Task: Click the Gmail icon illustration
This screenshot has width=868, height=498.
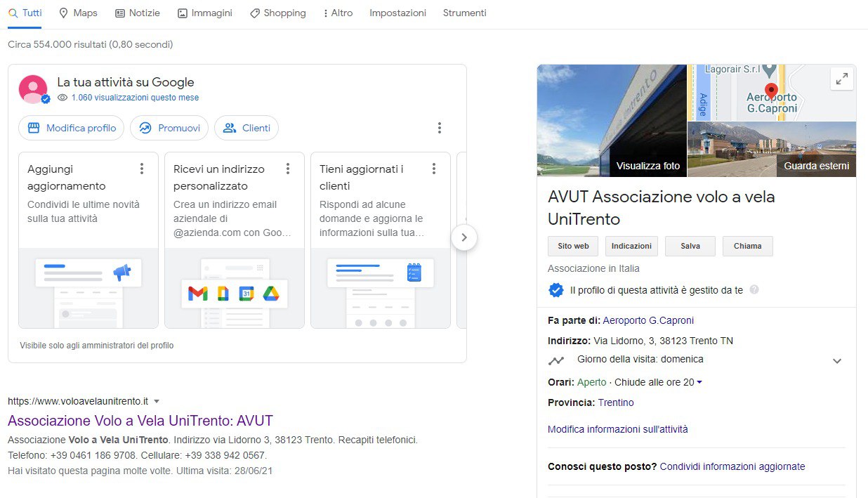Action: click(198, 294)
